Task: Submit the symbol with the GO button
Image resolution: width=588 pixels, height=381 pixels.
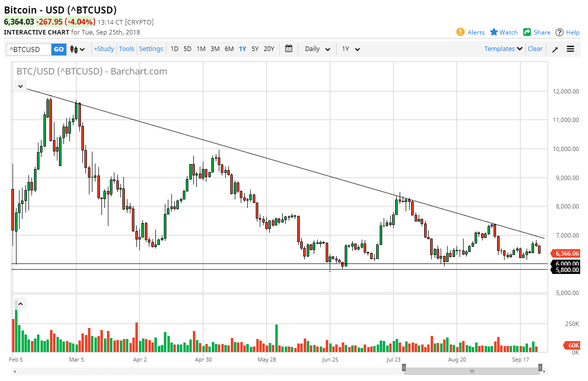Action: [58, 48]
